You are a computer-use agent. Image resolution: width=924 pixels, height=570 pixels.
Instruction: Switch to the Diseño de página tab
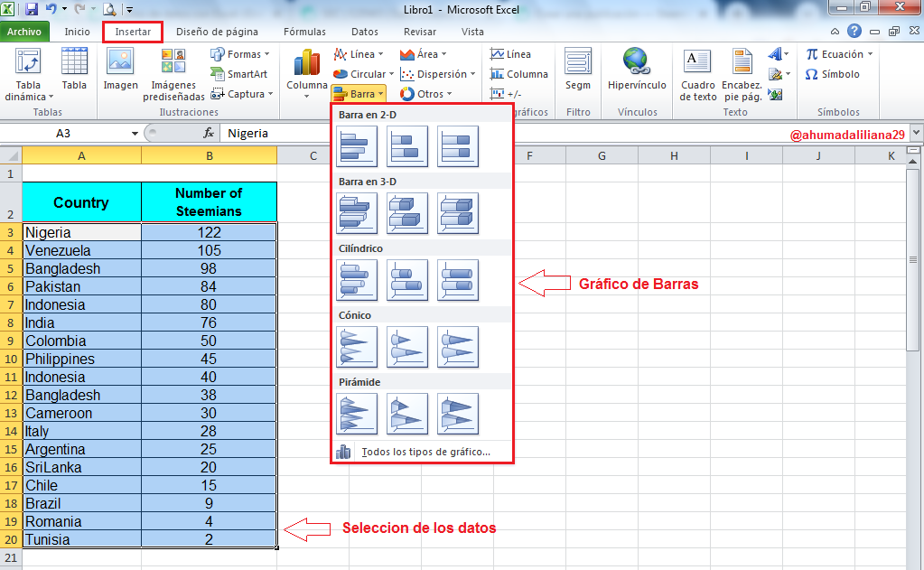[217, 32]
